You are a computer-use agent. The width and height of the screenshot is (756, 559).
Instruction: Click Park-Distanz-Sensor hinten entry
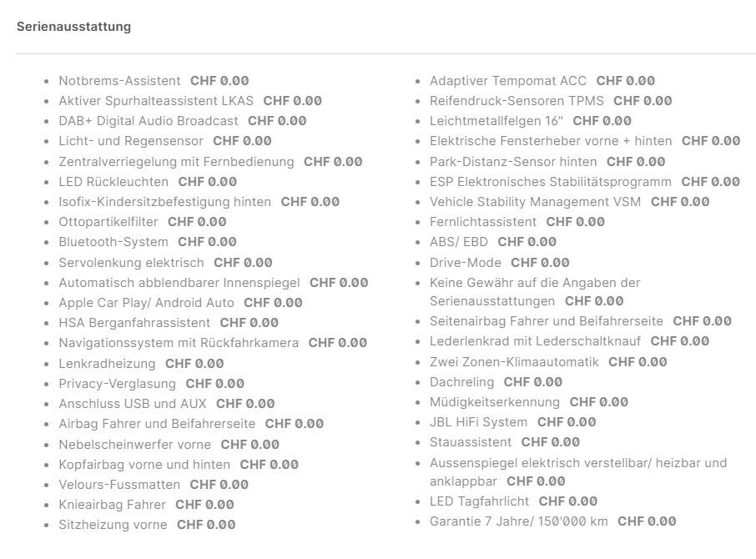point(513,162)
